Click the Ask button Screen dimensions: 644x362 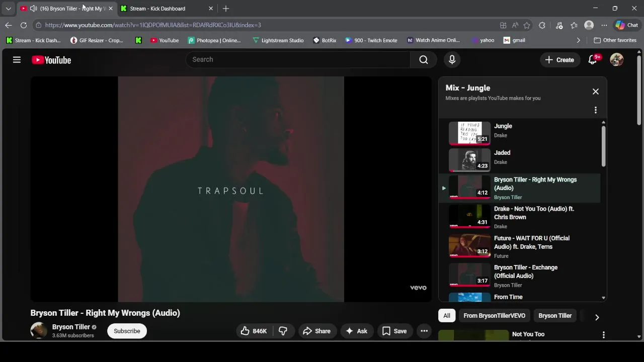pyautogui.click(x=357, y=331)
